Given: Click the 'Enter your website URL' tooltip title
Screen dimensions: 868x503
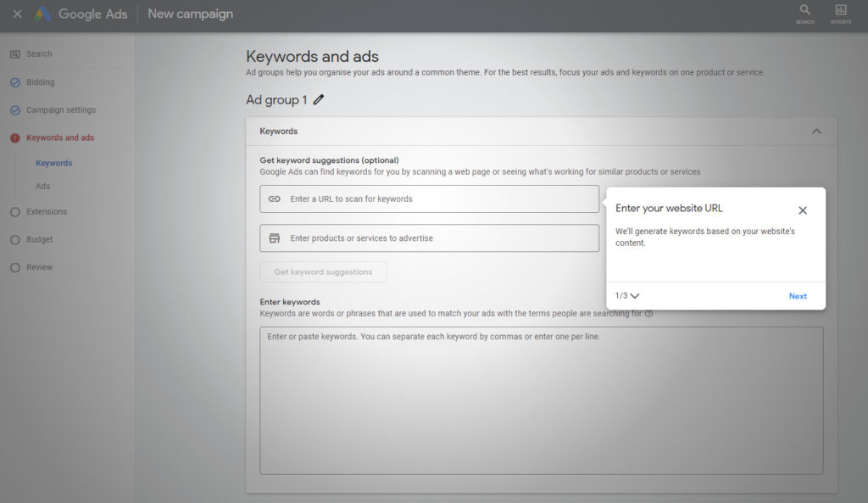Looking at the screenshot, I should [x=669, y=209].
